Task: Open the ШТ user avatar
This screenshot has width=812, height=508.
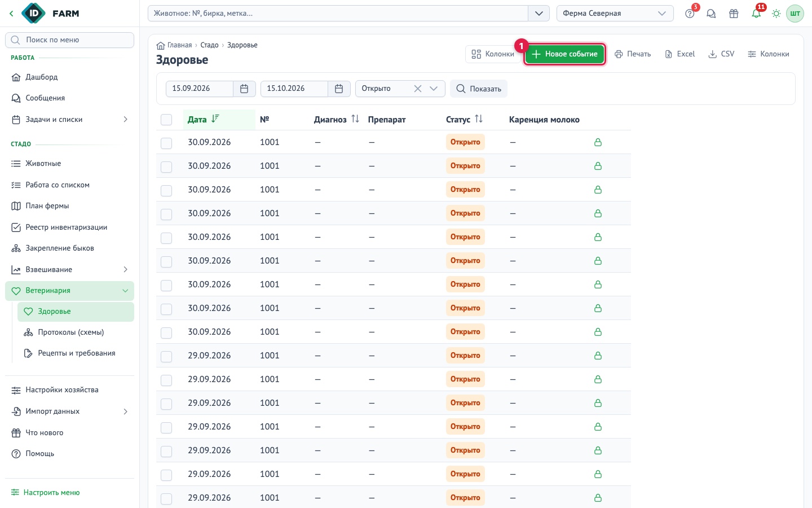Action: tap(795, 14)
